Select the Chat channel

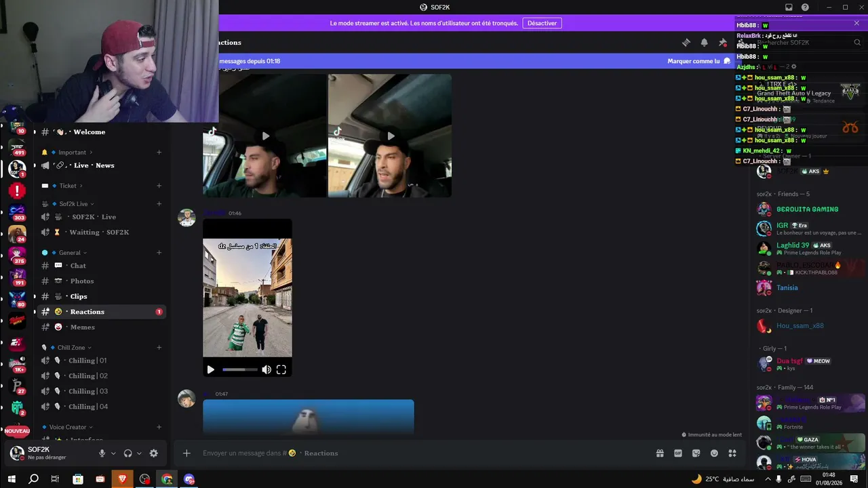[x=102, y=266]
